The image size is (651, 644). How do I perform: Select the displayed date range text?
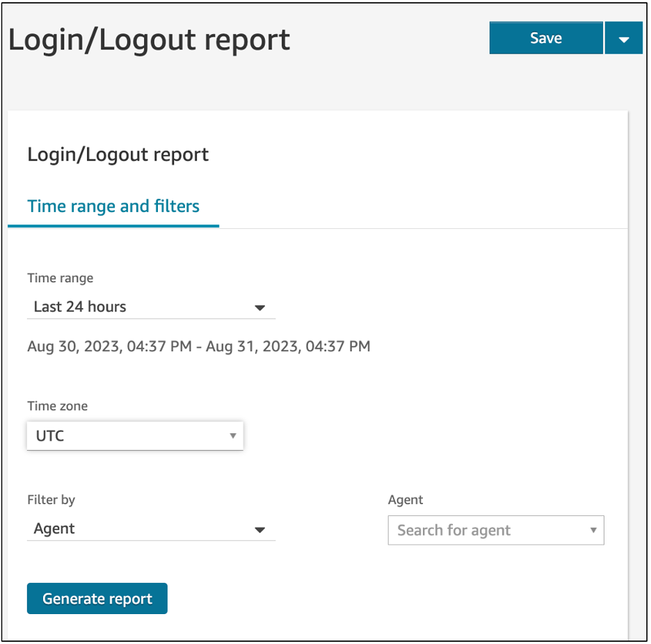[x=199, y=346]
